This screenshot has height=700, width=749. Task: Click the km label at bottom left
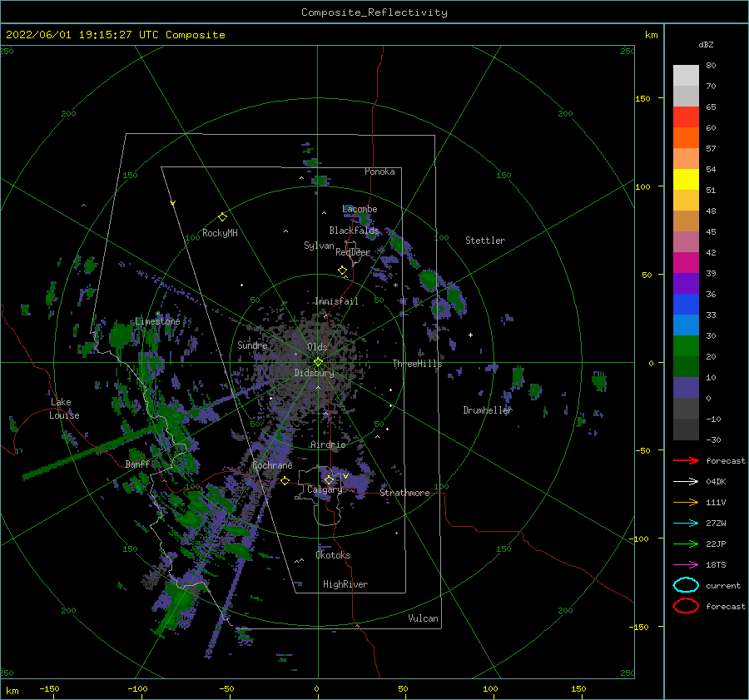point(12,691)
